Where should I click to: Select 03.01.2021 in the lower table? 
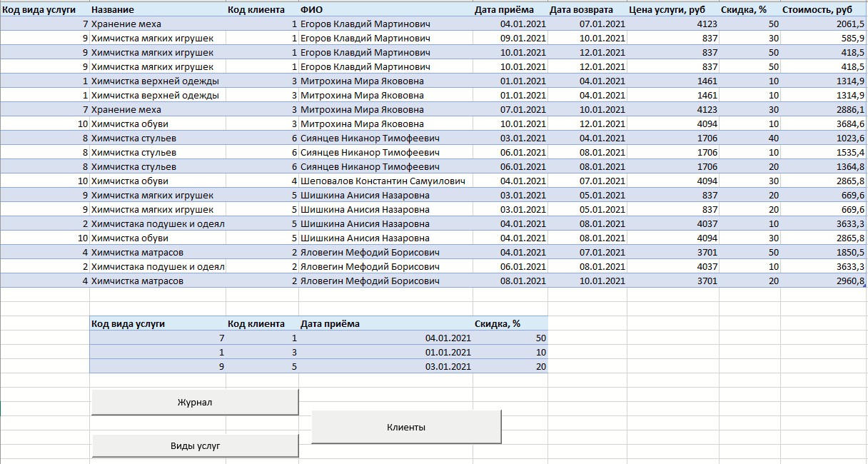[385, 366]
